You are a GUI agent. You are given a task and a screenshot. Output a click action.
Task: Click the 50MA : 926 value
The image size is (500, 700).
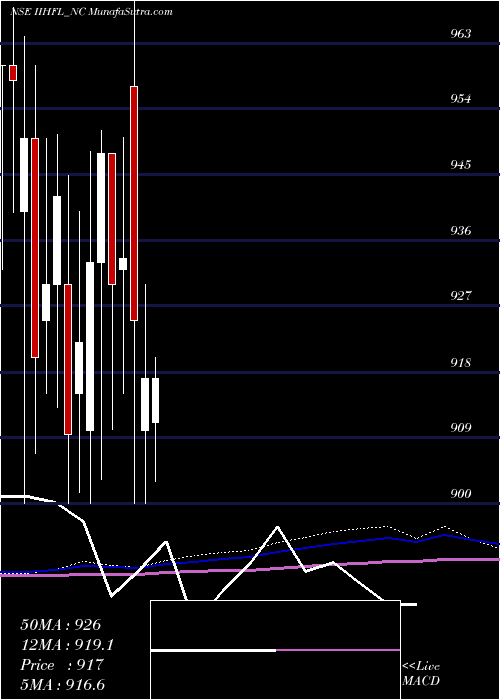click(x=61, y=625)
